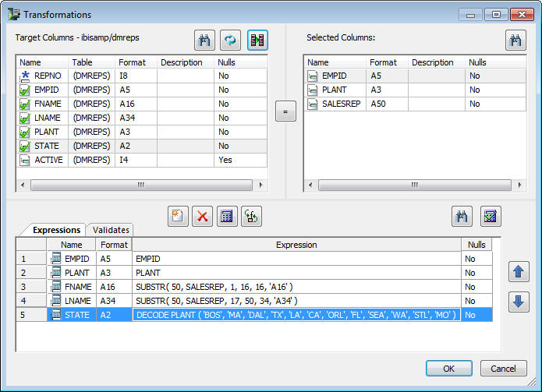Click Table header in Target Columns

[x=91, y=62]
